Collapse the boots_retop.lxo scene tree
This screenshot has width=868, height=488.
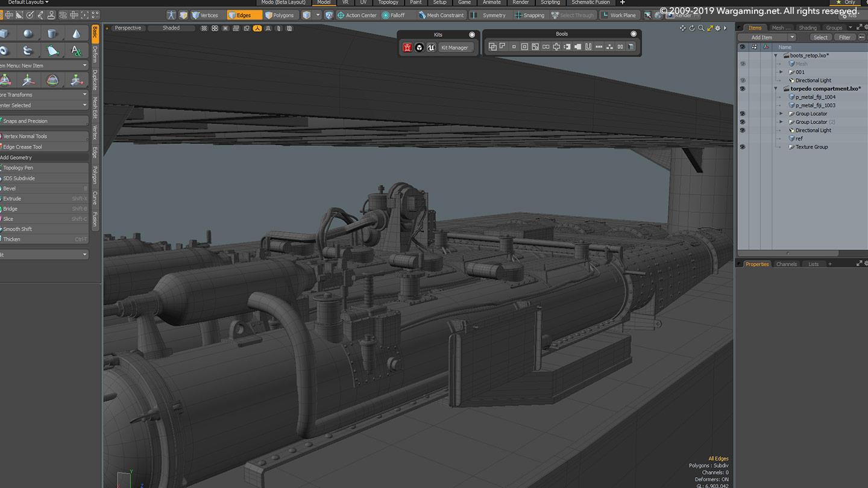(x=776, y=55)
